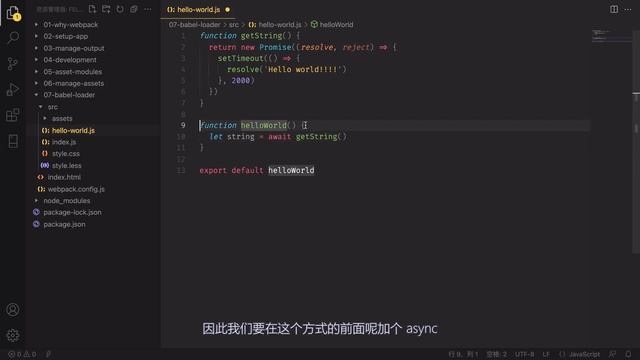Place cursor on 'export default helloWorld' line

pyautogui.click(x=257, y=170)
